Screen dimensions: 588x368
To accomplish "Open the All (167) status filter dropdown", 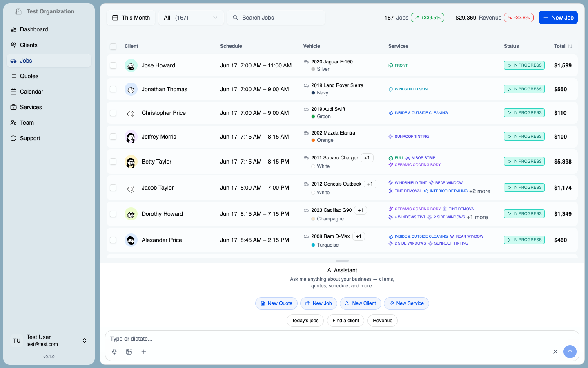I will pyautogui.click(x=191, y=18).
